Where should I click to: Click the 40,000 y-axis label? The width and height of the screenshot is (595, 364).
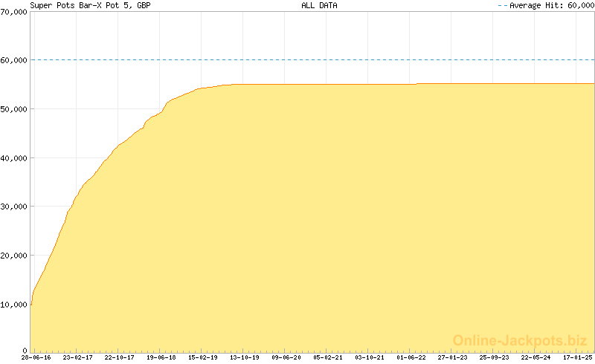coord(13,158)
